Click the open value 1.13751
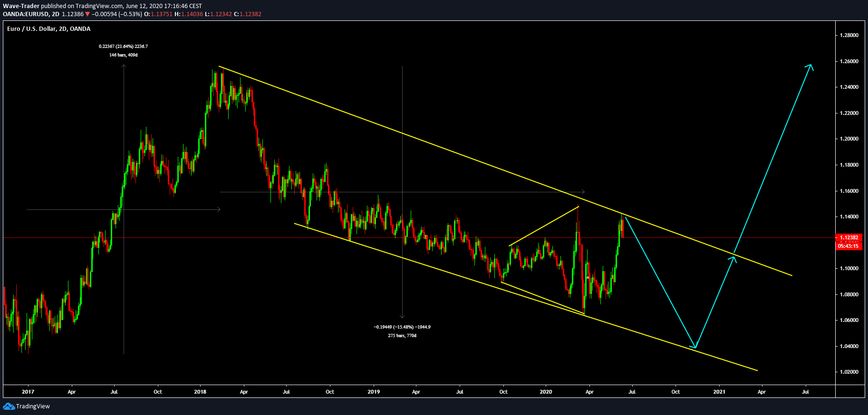This screenshot has width=868, height=415. pyautogui.click(x=162, y=14)
